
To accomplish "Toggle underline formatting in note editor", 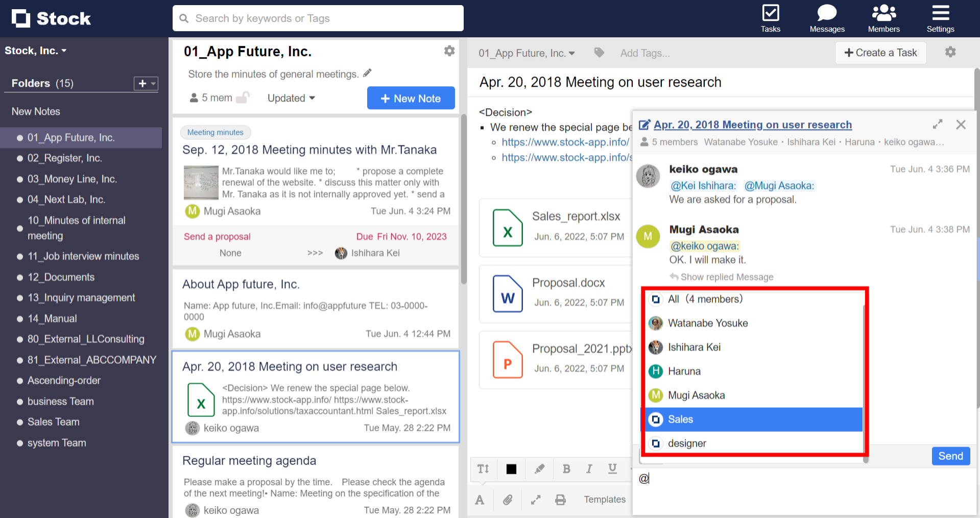I will pyautogui.click(x=612, y=469).
